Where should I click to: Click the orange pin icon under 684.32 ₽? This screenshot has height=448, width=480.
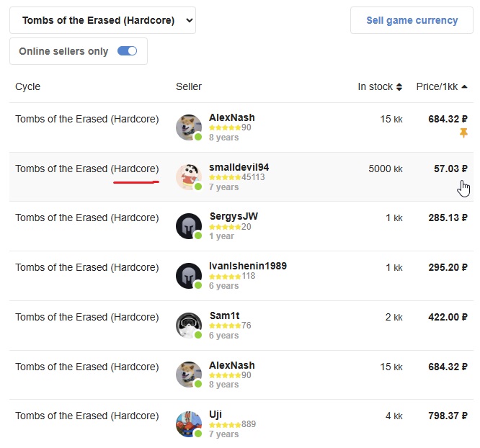tap(463, 133)
